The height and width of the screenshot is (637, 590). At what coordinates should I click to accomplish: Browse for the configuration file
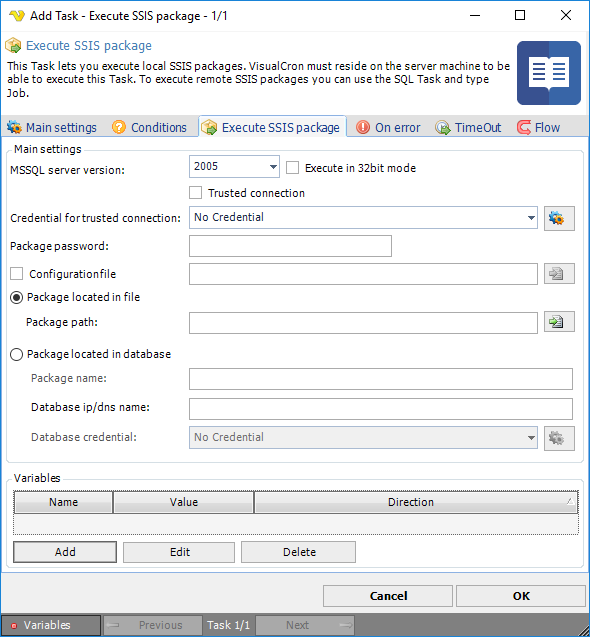(559, 274)
